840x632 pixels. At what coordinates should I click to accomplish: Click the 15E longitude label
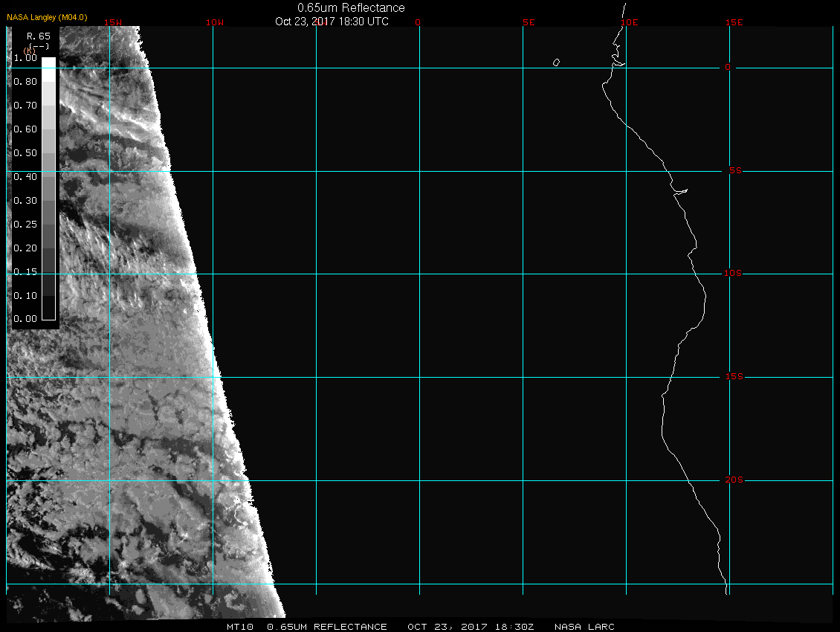pyautogui.click(x=734, y=22)
